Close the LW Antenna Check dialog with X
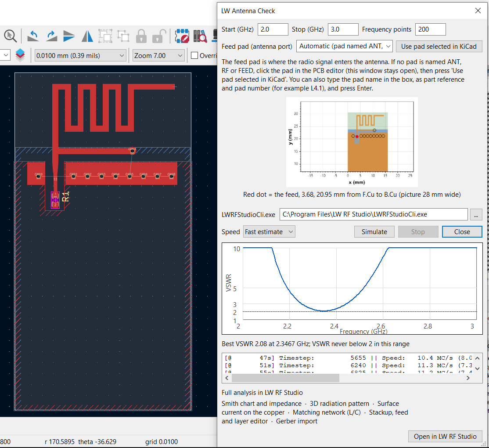This screenshot has width=489, height=448. [478, 11]
